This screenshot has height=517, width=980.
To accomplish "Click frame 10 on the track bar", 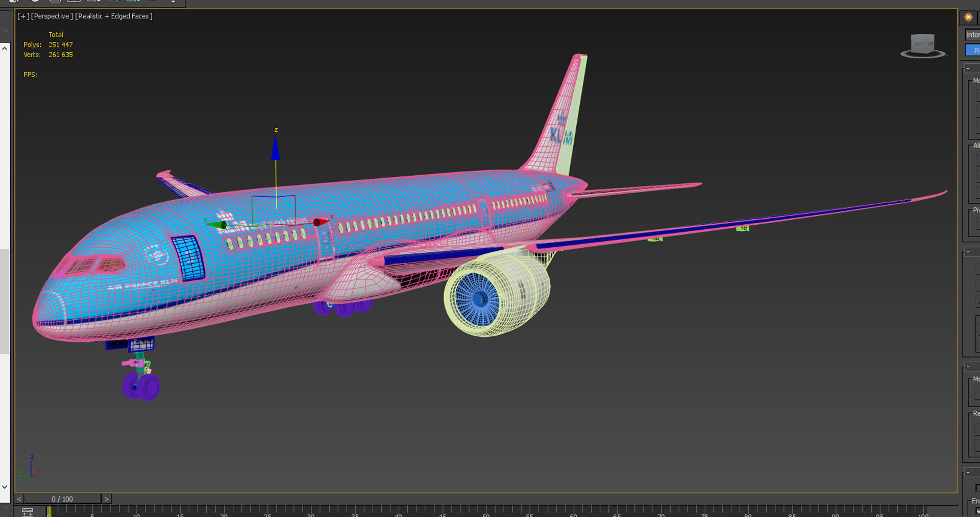I will pos(136,511).
